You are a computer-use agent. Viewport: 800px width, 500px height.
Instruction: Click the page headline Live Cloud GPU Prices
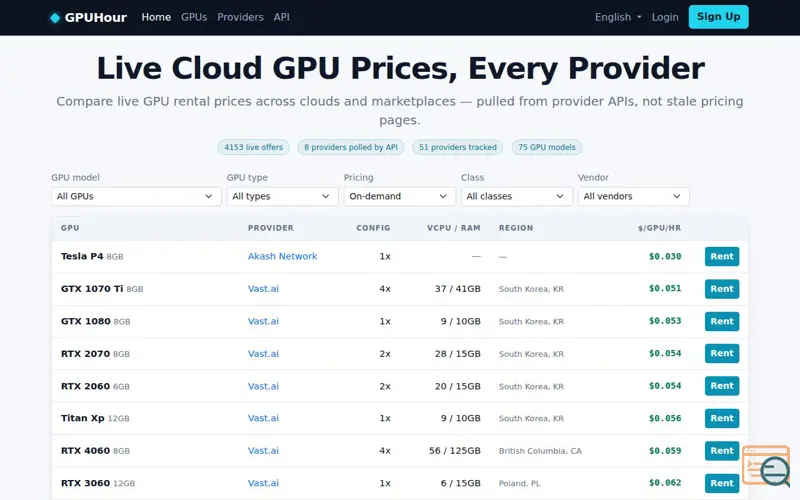[400, 68]
